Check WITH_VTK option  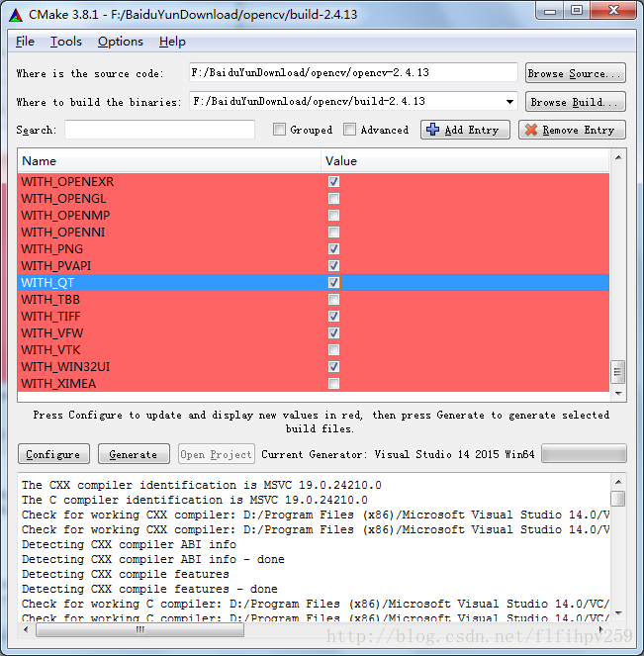[x=333, y=349]
